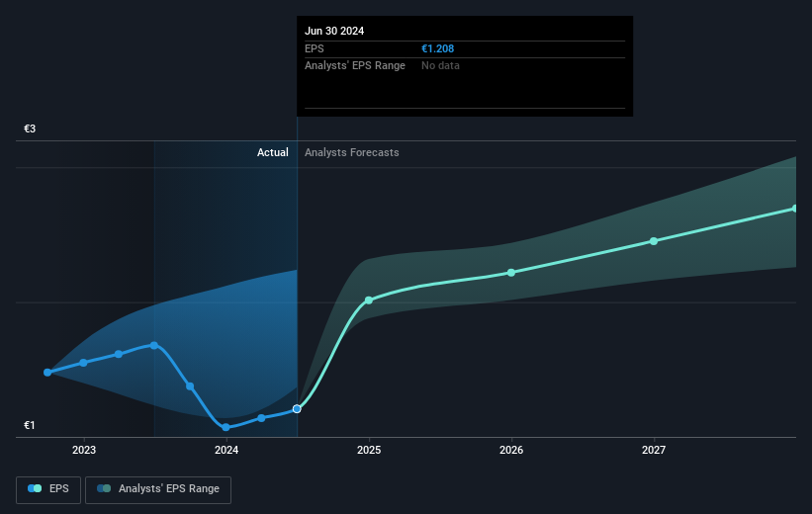Image resolution: width=812 pixels, height=514 pixels.
Task: Click the 2025 x-axis label
Action: point(369,450)
